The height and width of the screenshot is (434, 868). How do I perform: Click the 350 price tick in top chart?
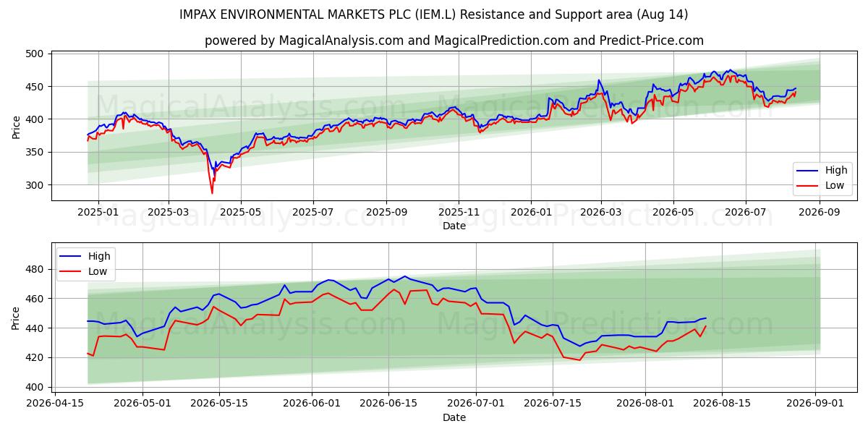tap(35, 153)
